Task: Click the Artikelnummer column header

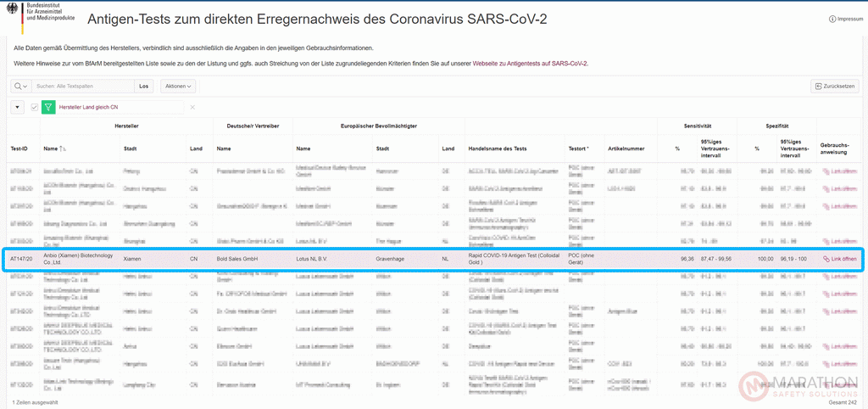Action: point(625,149)
